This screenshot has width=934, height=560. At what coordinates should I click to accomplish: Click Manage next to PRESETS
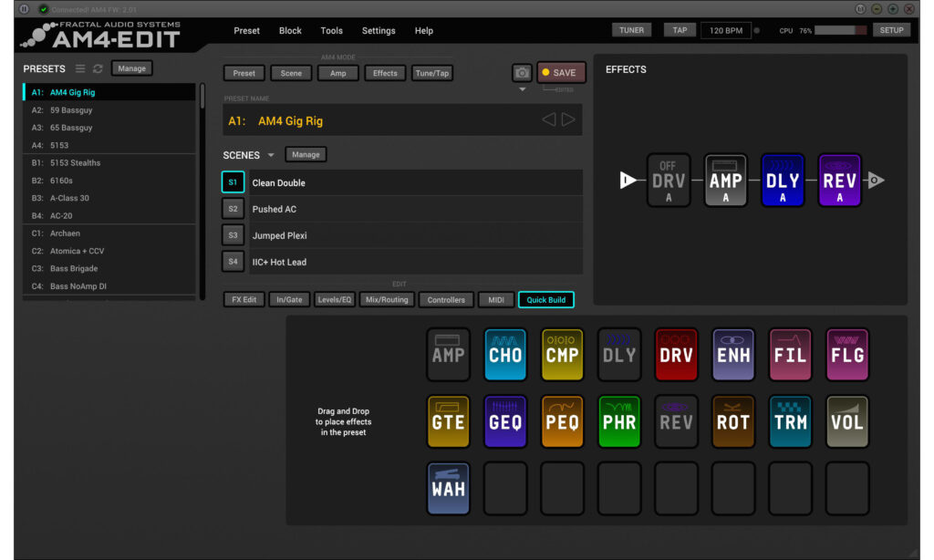(131, 68)
